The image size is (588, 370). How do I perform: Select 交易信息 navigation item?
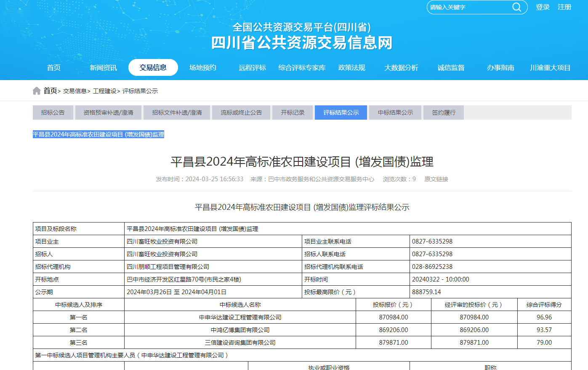[153, 67]
